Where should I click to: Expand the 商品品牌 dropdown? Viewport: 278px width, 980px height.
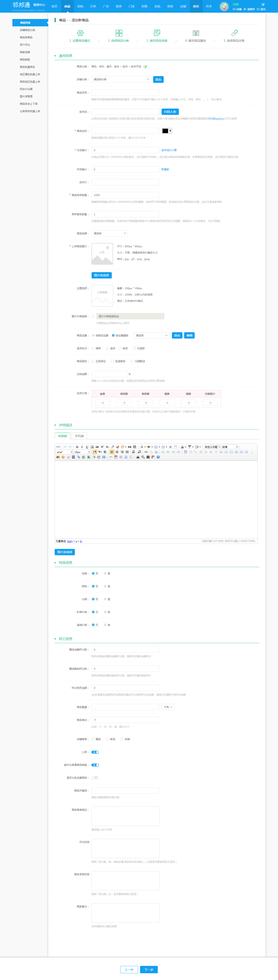point(109,233)
